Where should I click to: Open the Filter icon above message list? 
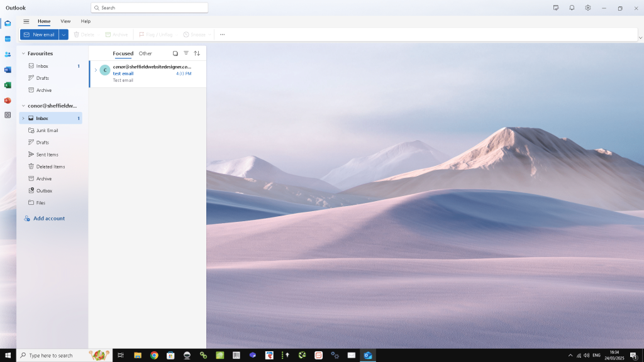point(186,53)
